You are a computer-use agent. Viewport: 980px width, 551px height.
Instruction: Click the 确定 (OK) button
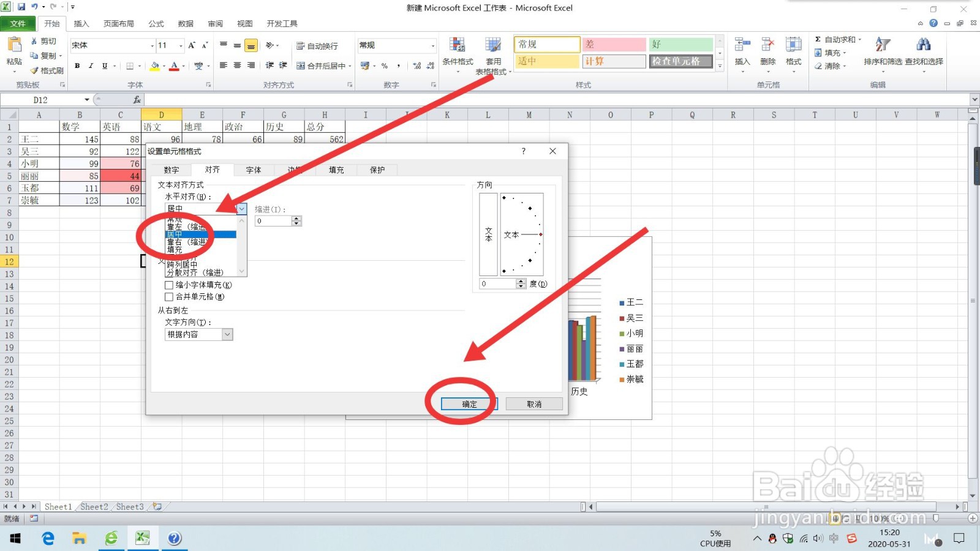469,404
